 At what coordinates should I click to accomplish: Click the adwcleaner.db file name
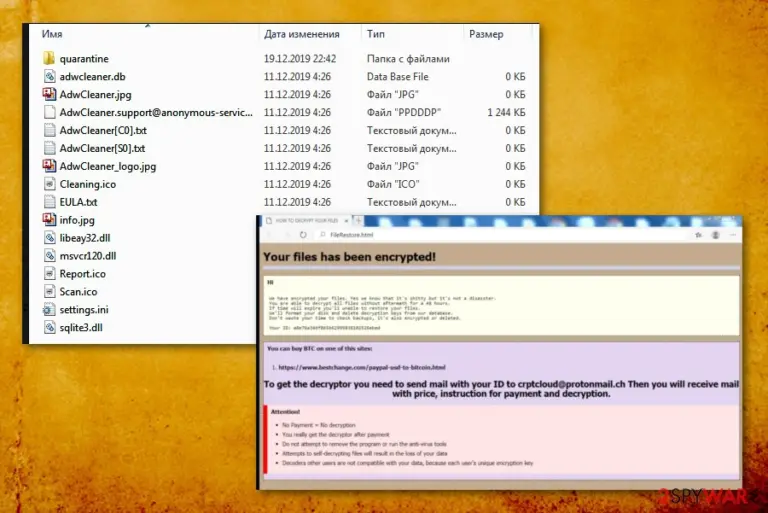coord(93,76)
